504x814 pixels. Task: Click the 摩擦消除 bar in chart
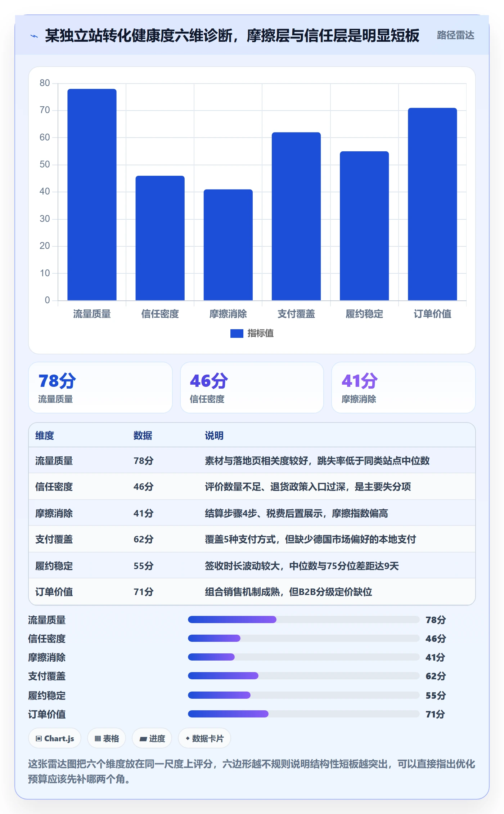pos(228,245)
